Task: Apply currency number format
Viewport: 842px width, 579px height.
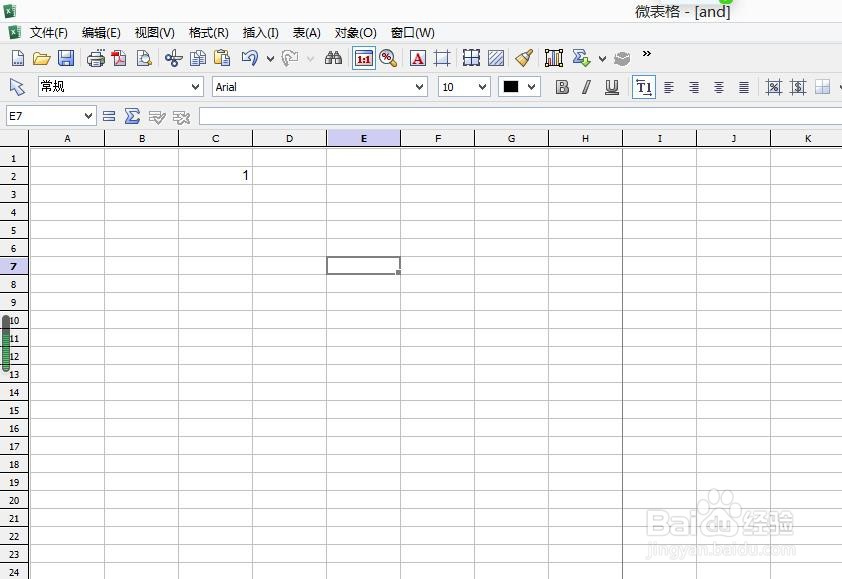Action: pyautogui.click(x=798, y=87)
